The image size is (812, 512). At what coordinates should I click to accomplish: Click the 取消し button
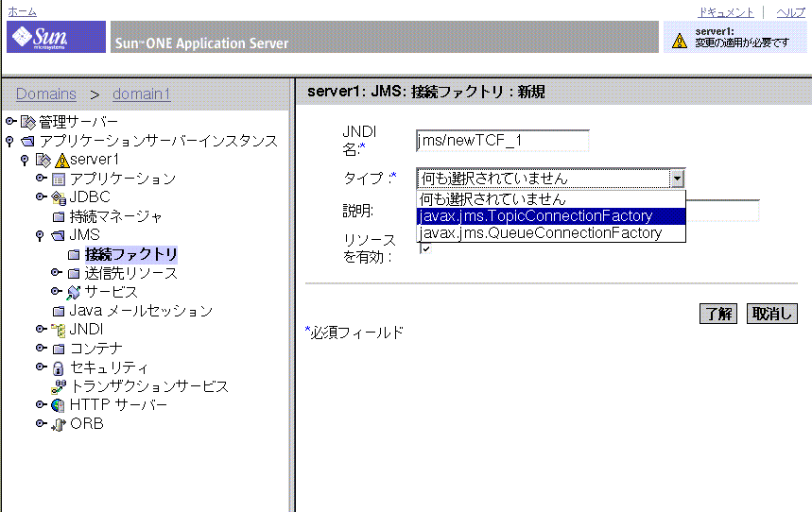coord(772,314)
